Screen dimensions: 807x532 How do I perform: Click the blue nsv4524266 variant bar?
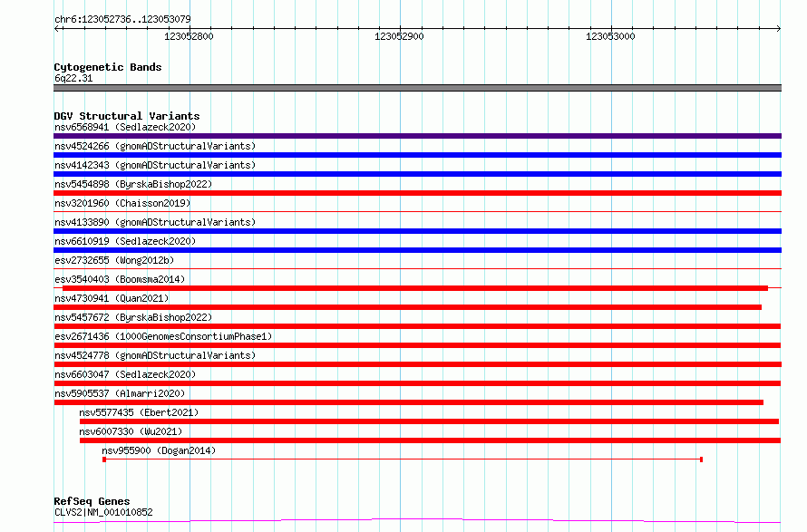[x=417, y=155]
